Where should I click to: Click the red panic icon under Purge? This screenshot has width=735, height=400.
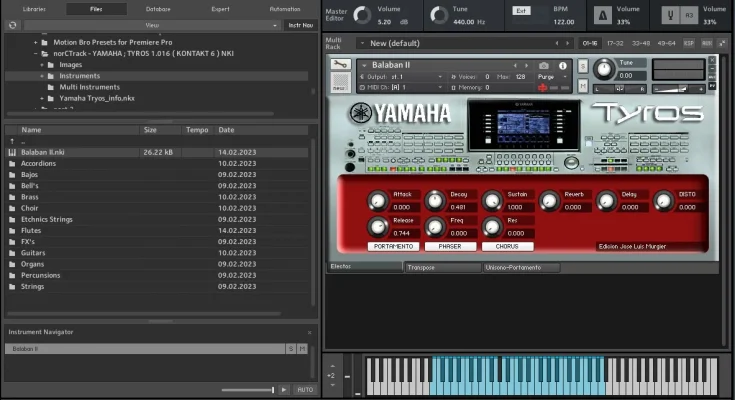click(x=543, y=88)
